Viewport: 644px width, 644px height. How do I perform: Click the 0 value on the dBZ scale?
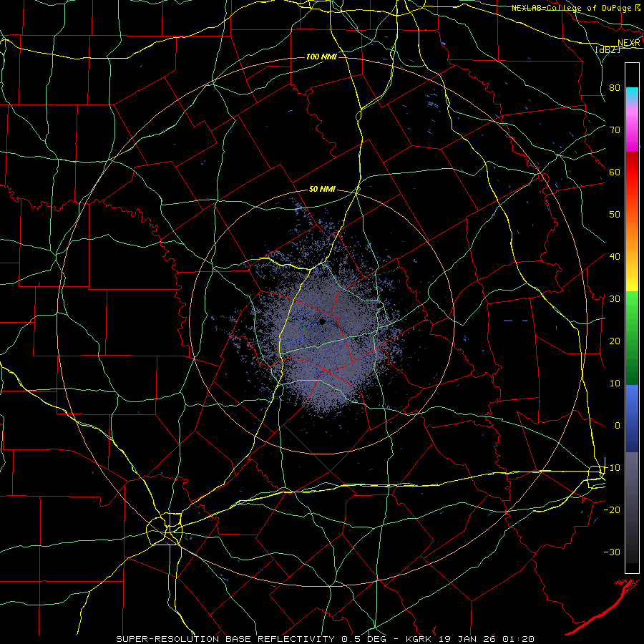pos(618,426)
